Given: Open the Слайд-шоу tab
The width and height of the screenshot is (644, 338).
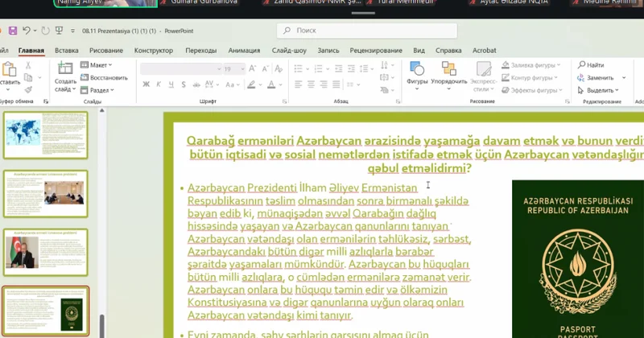Looking at the screenshot, I should tap(289, 51).
